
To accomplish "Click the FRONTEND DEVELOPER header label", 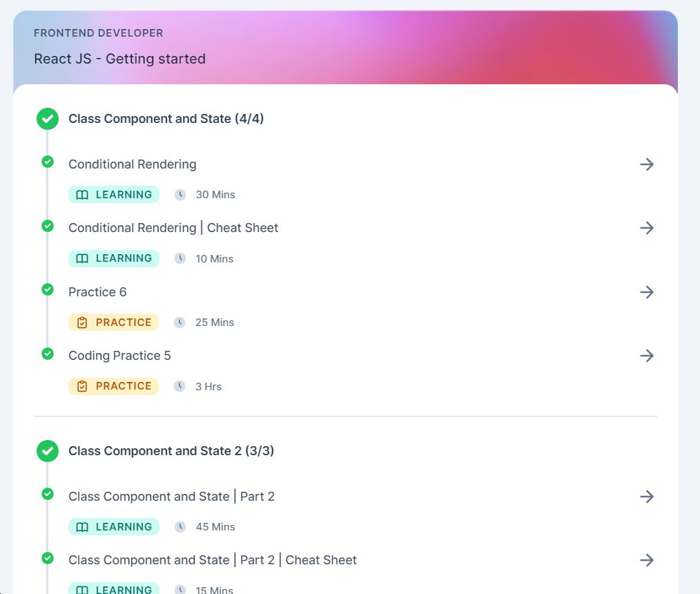I will point(99,33).
